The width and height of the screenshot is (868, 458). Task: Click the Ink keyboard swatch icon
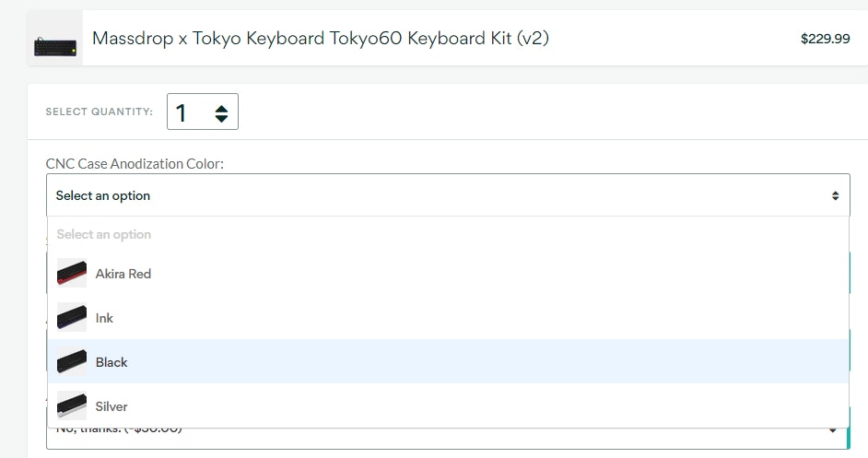click(x=72, y=318)
